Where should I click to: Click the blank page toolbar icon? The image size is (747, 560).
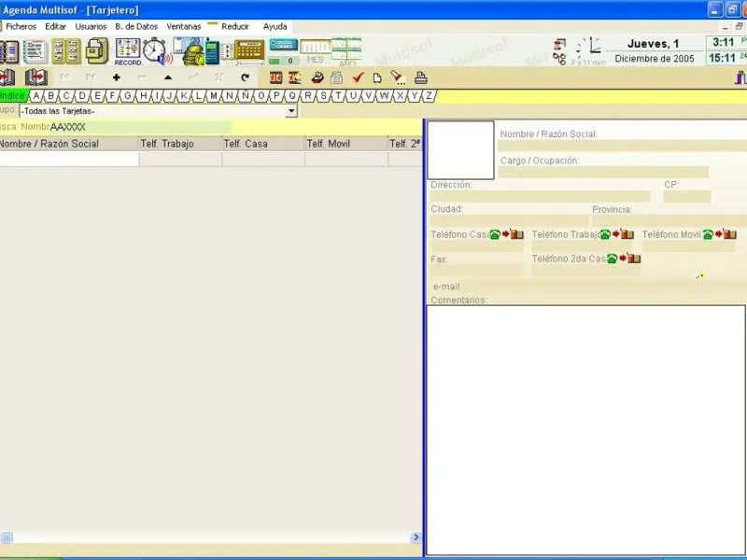click(377, 77)
